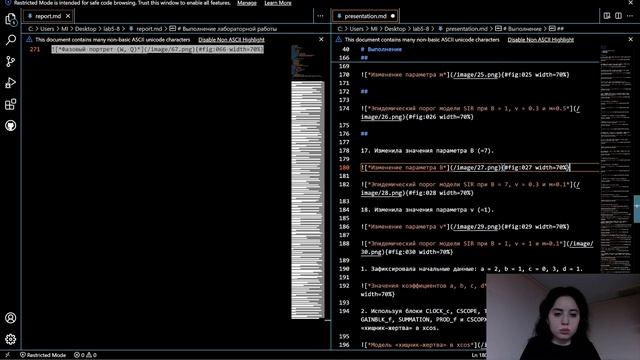This screenshot has height=360, width=640.
Task: Dismiss the unicode warning in right editor
Action: (x=631, y=40)
